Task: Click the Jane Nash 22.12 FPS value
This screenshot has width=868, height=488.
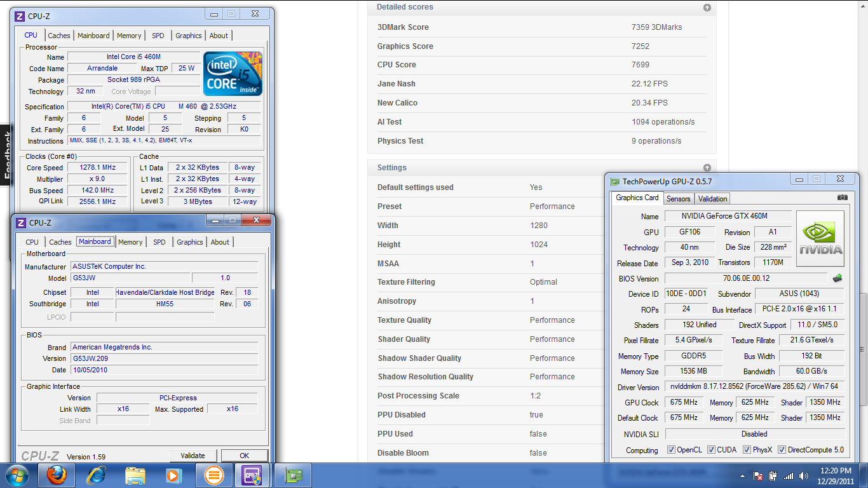Action: click(649, 84)
